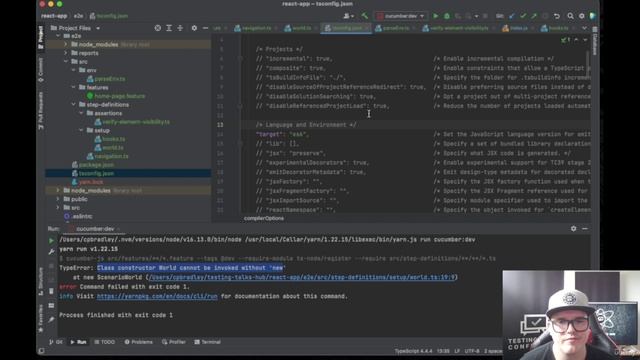Open the TODO tool window

tap(104, 342)
